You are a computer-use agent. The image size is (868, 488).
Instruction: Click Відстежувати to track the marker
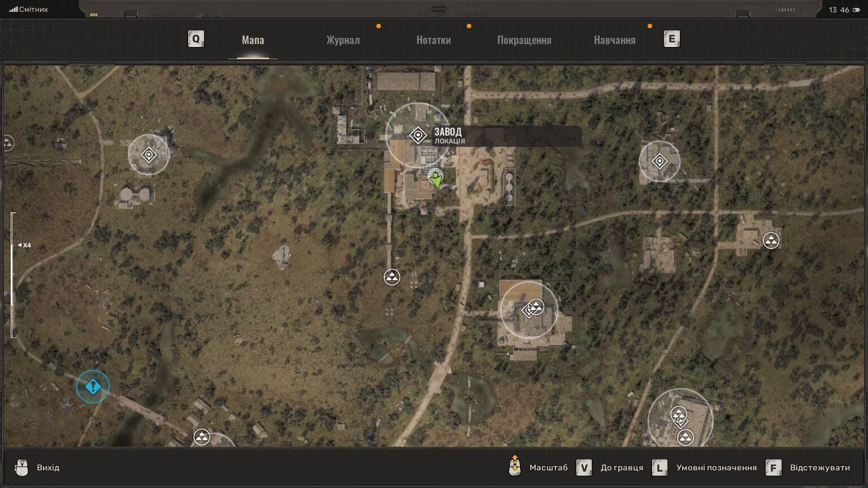tap(819, 468)
